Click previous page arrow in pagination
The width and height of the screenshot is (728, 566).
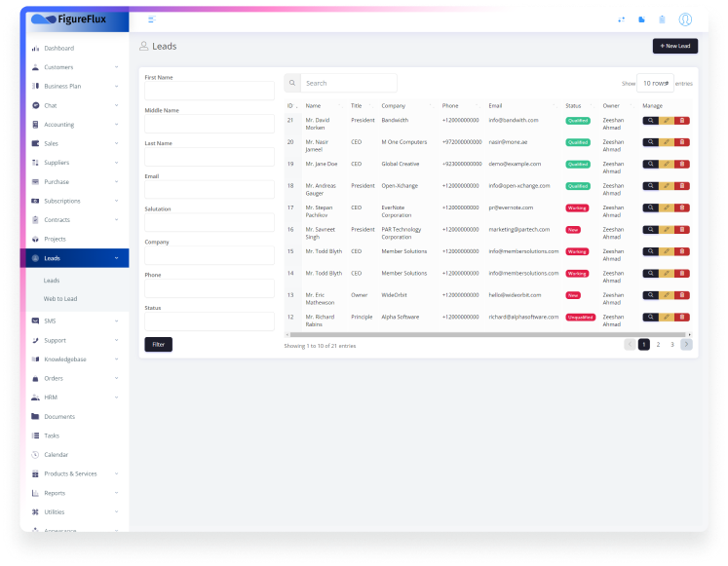tap(630, 344)
